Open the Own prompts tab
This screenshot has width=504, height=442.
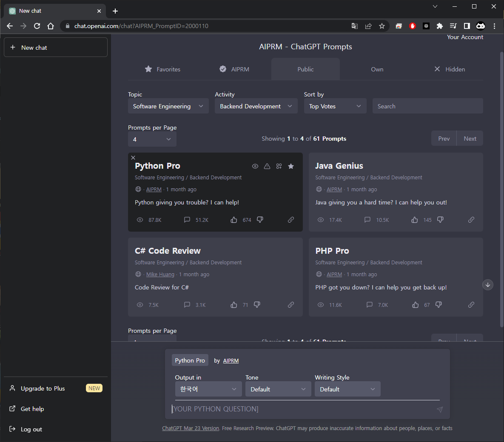click(377, 69)
